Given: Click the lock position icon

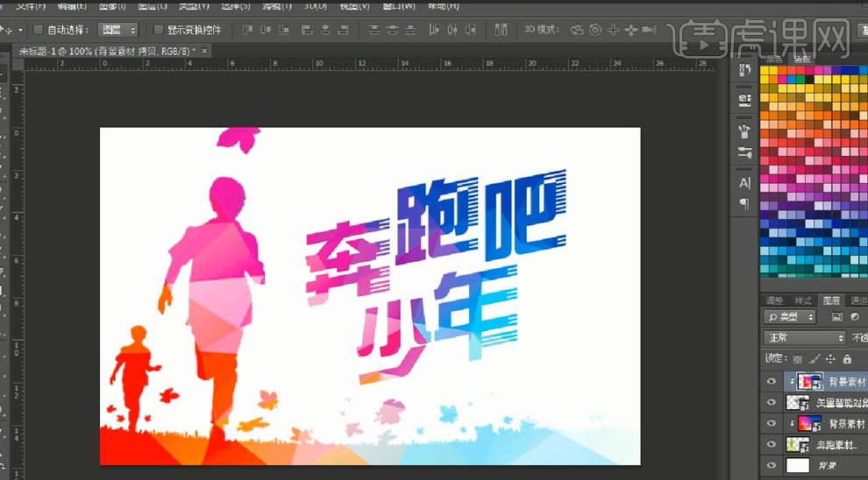Looking at the screenshot, I should pos(830,359).
